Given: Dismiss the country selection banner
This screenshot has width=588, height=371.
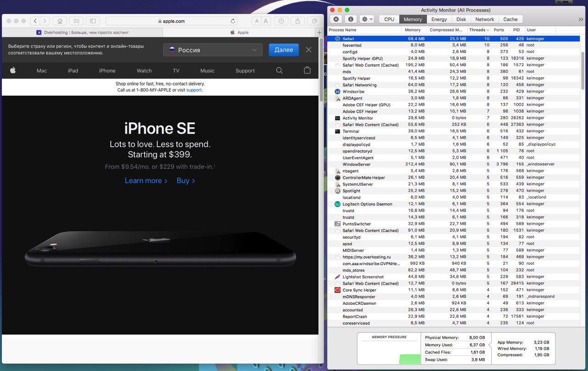Looking at the screenshot, I should tap(309, 50).
